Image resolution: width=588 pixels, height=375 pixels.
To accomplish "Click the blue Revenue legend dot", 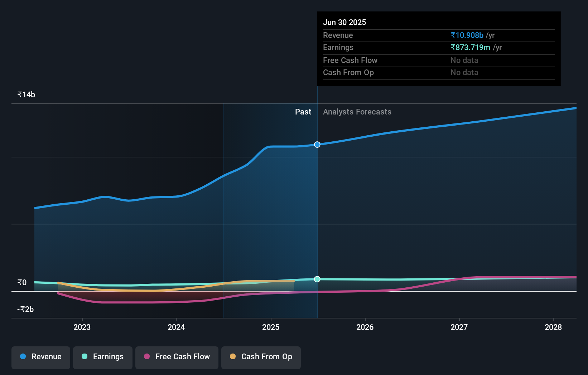I will [23, 357].
